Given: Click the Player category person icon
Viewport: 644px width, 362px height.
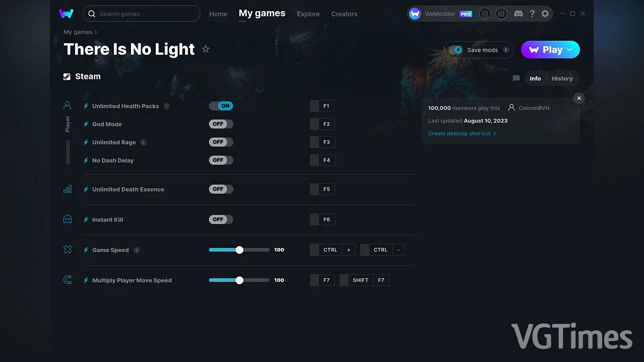Looking at the screenshot, I should pyautogui.click(x=67, y=105).
